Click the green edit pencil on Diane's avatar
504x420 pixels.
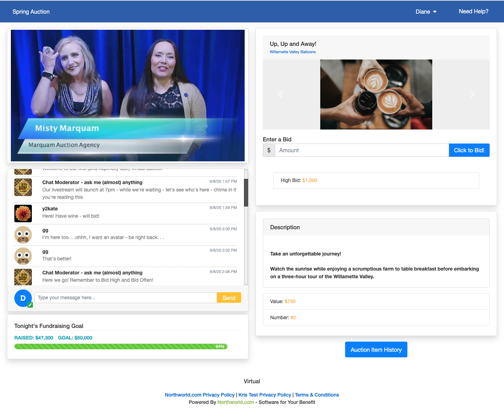tap(30, 305)
